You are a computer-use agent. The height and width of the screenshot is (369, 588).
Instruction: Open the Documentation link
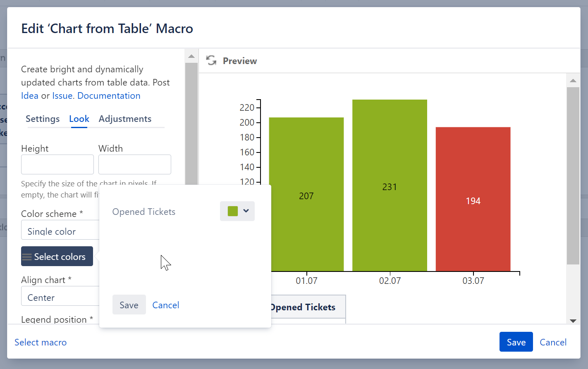pyautogui.click(x=109, y=96)
